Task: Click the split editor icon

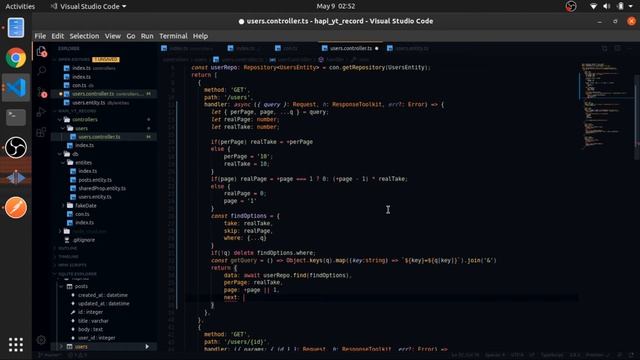Action: [618, 49]
